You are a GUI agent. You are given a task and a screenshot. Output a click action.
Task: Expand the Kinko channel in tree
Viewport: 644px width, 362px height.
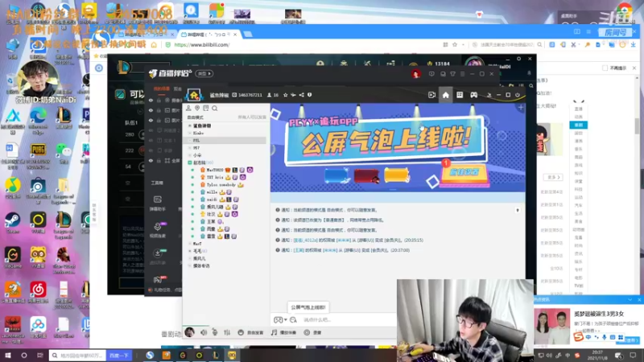click(190, 133)
